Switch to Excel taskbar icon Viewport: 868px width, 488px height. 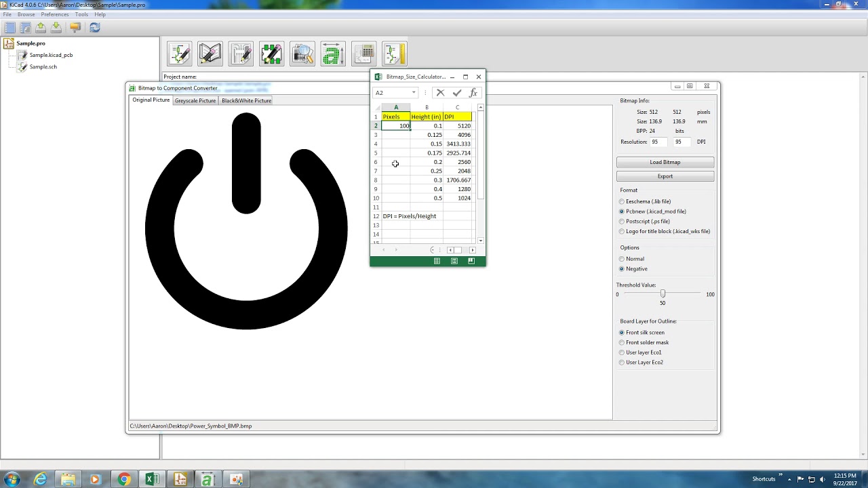pyautogui.click(x=152, y=479)
